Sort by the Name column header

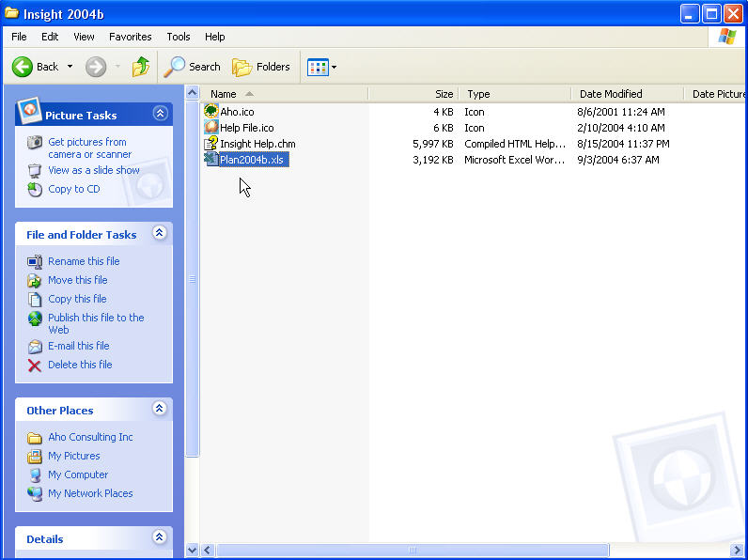click(284, 94)
